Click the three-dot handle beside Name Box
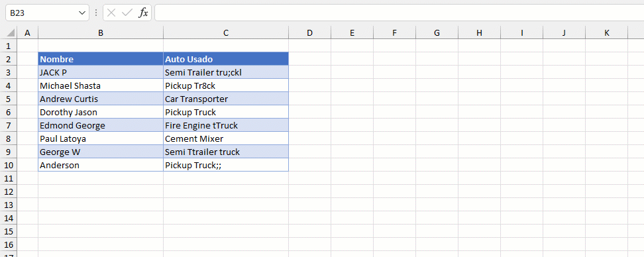The height and width of the screenshot is (257, 644). tap(96, 13)
